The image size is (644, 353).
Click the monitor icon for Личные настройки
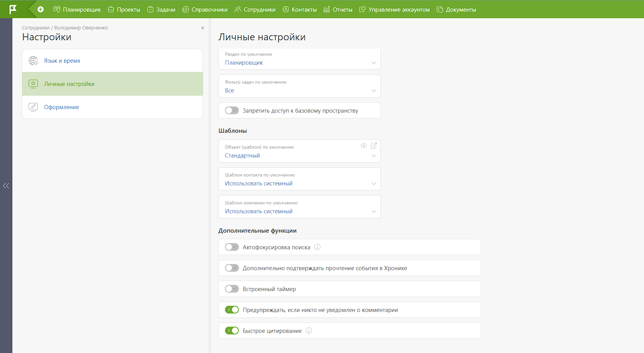pos(33,84)
